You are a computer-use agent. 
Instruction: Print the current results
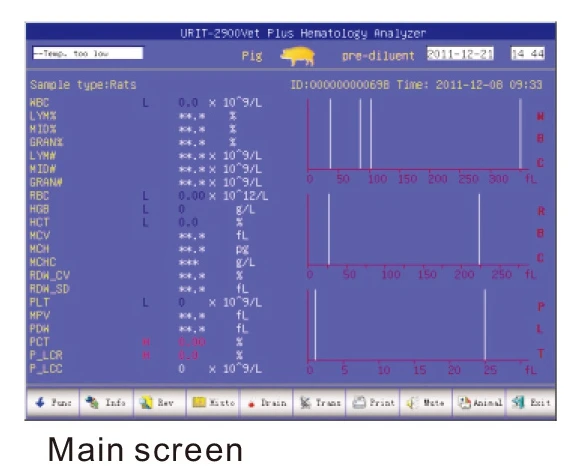[x=373, y=402]
